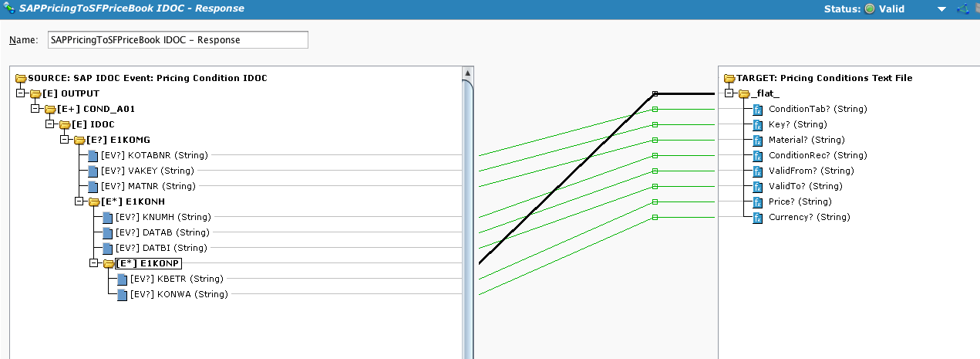Click the KOTABNR source field icon
Viewport: 980px width, 359px height.
pyautogui.click(x=93, y=155)
